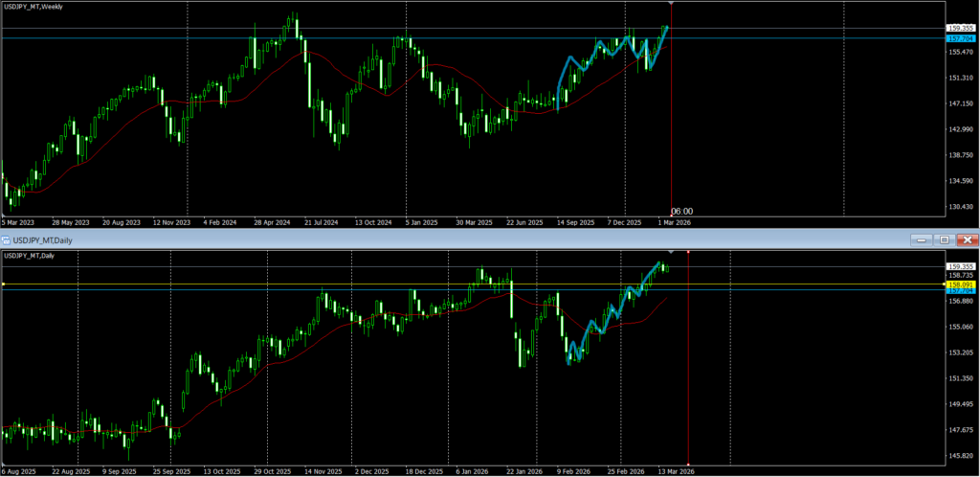
Task: Click the USDJPY_MT,Weekly chart label
Action: coord(34,7)
